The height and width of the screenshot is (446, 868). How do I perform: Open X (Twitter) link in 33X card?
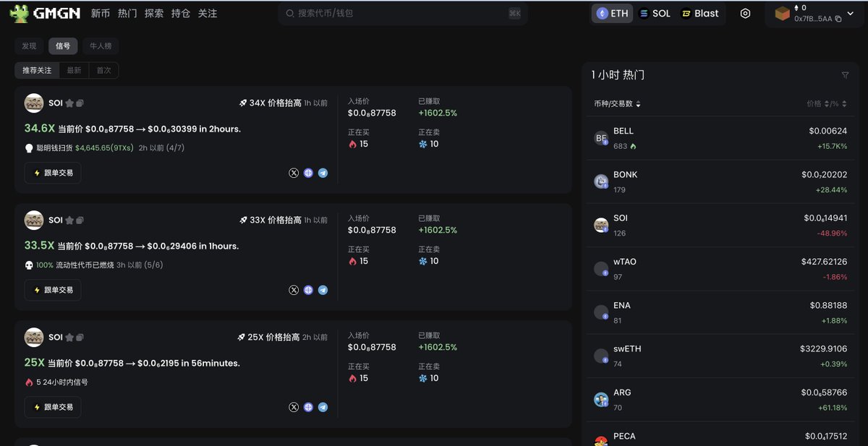pyautogui.click(x=294, y=290)
